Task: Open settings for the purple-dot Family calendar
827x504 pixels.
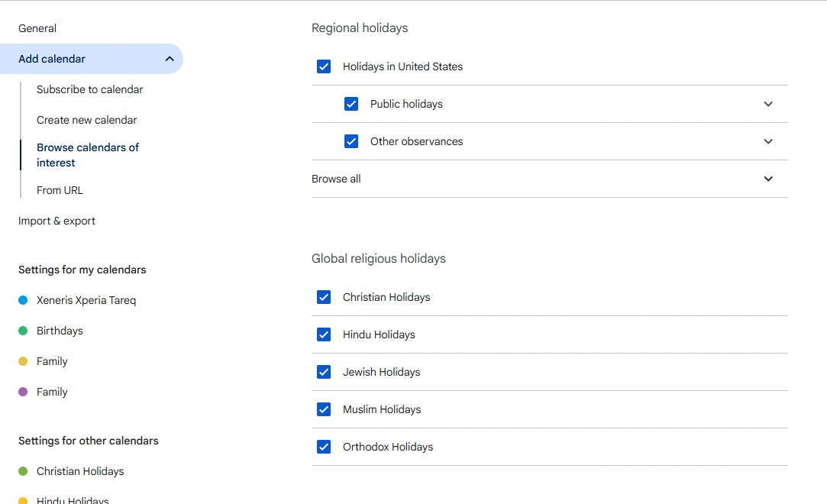Action: (x=52, y=392)
